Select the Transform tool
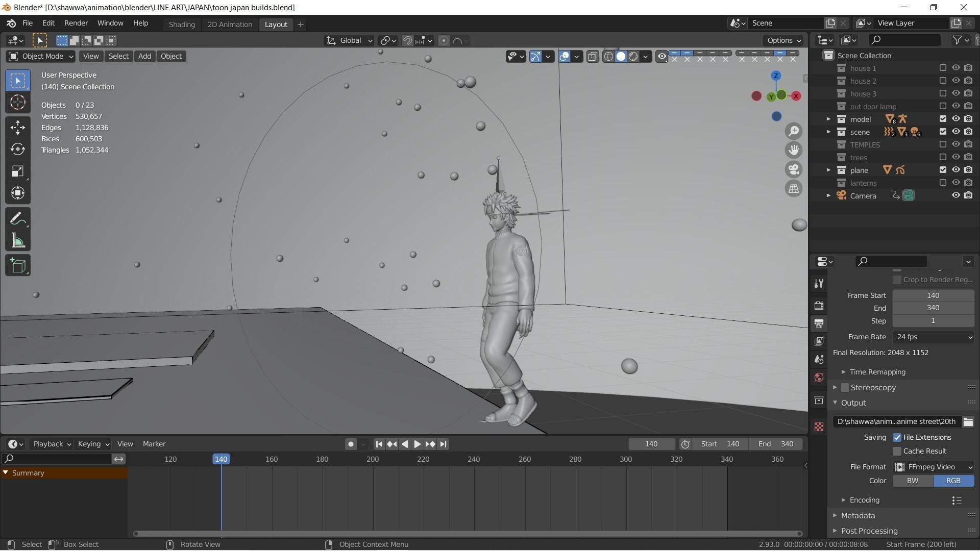The image size is (980, 551). click(x=18, y=193)
